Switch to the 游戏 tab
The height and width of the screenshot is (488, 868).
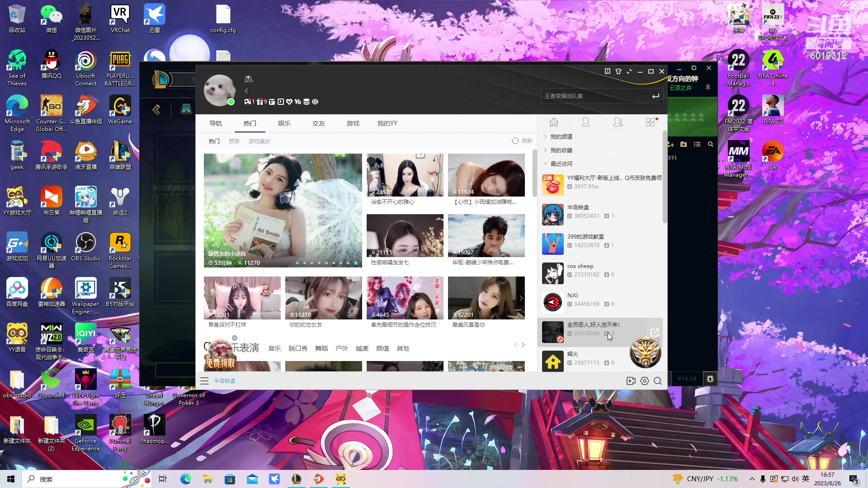coord(353,123)
